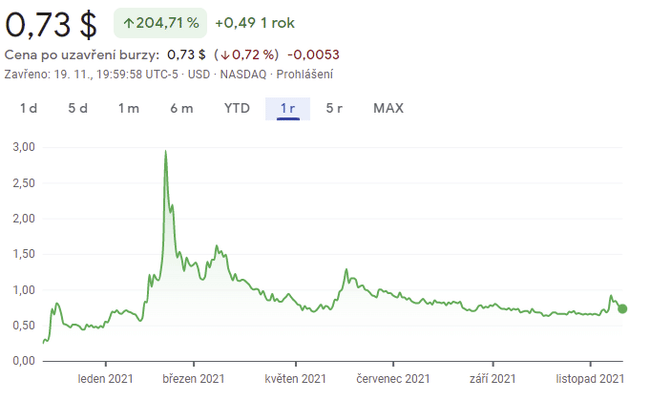Click the březen 2021 axis label
Image resolution: width=650 pixels, height=402 pixels.
coord(193,379)
